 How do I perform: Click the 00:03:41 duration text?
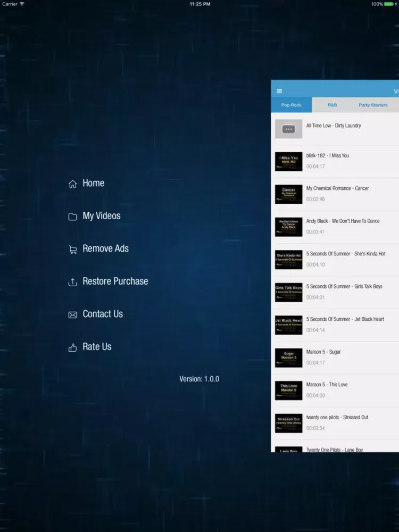point(315,232)
